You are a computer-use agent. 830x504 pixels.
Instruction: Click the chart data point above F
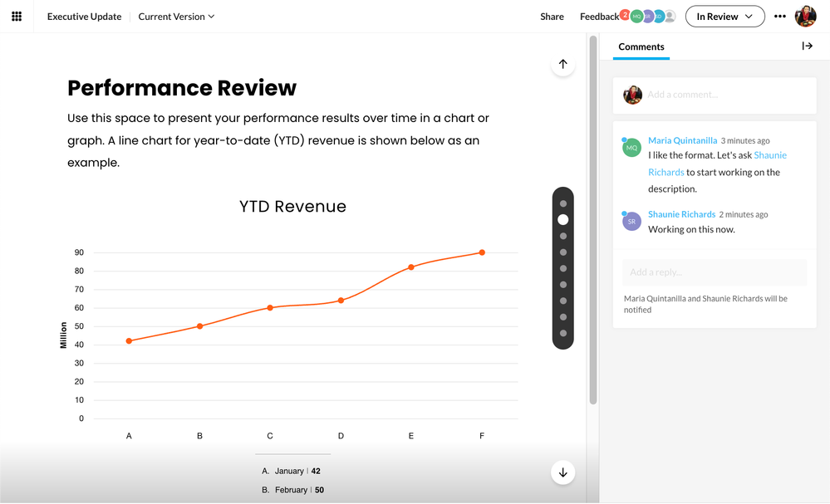(482, 252)
